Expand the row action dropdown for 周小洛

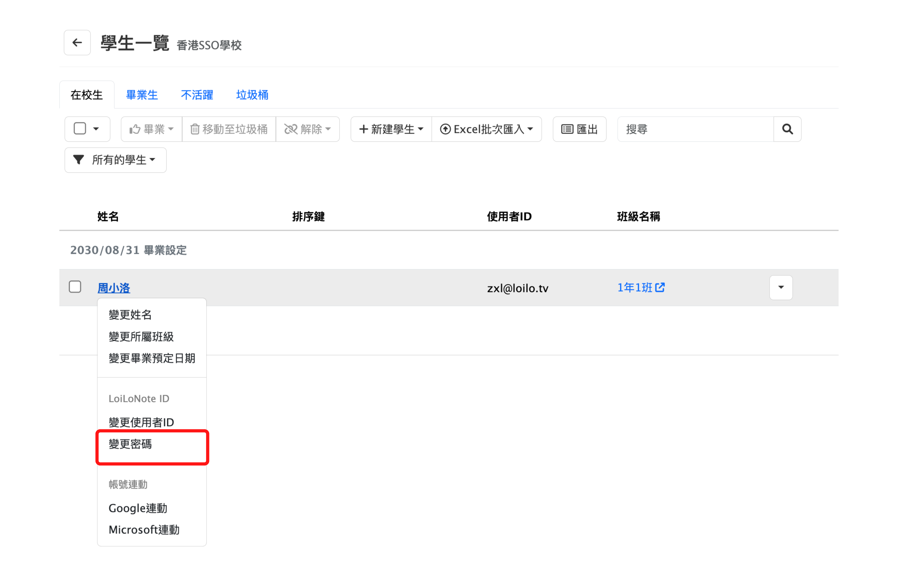[781, 288]
